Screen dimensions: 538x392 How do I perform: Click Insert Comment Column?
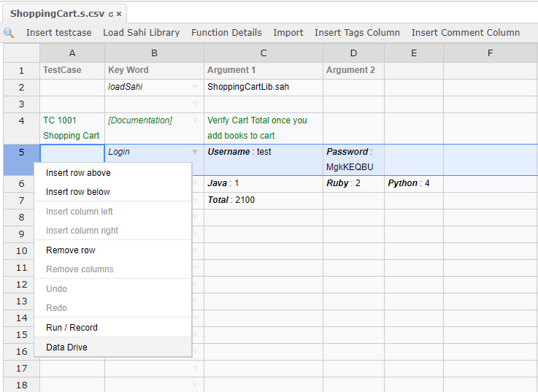tap(466, 33)
